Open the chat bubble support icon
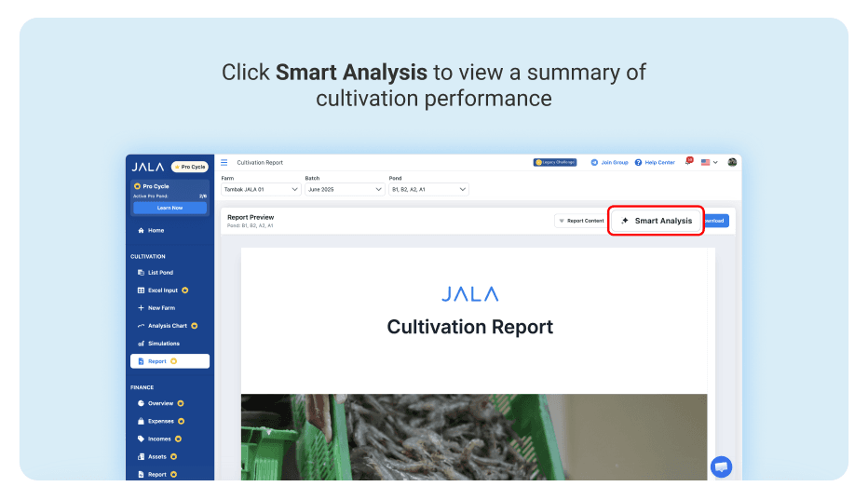This screenshot has width=868, height=500. pos(721,466)
